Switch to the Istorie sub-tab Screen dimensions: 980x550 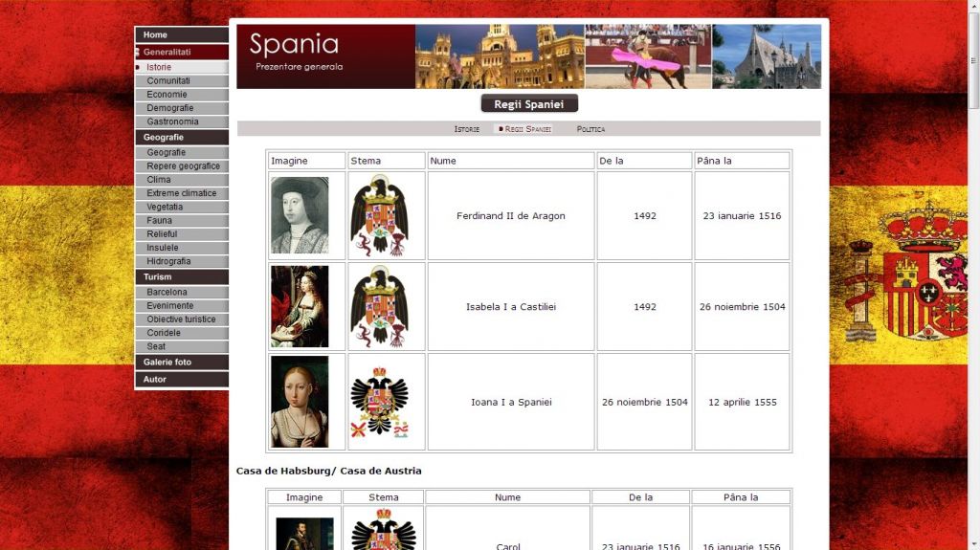pos(466,129)
